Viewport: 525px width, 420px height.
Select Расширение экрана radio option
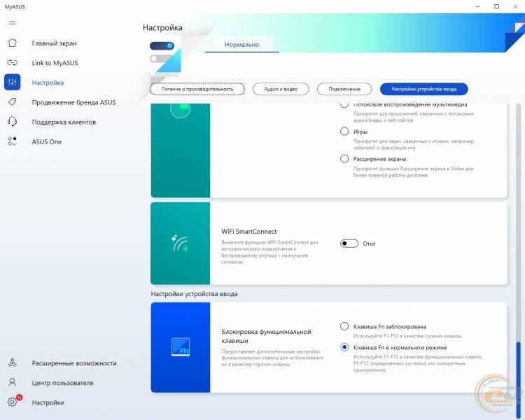point(344,159)
